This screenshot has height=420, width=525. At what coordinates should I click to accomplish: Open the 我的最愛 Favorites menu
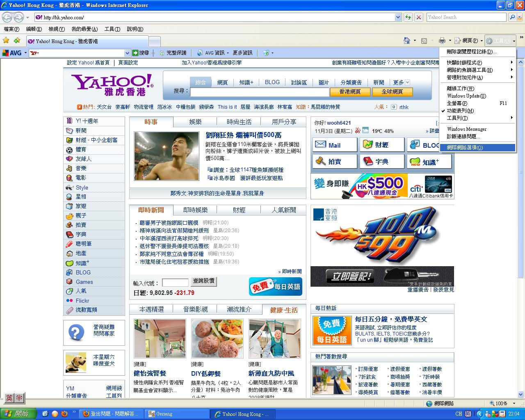(x=84, y=29)
